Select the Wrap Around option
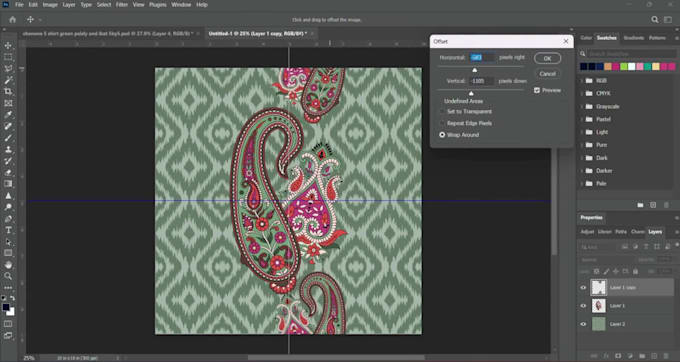Screen dimensions: 680x362 point(442,135)
